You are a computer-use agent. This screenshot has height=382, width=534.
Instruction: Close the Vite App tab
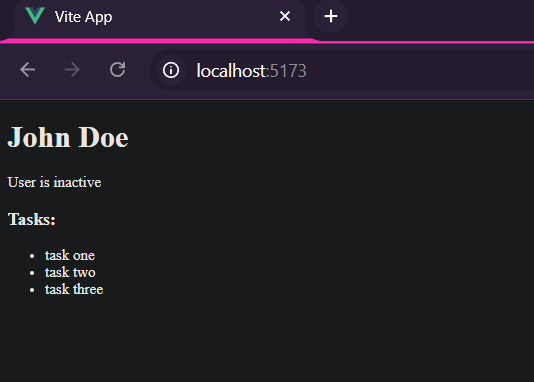[285, 16]
